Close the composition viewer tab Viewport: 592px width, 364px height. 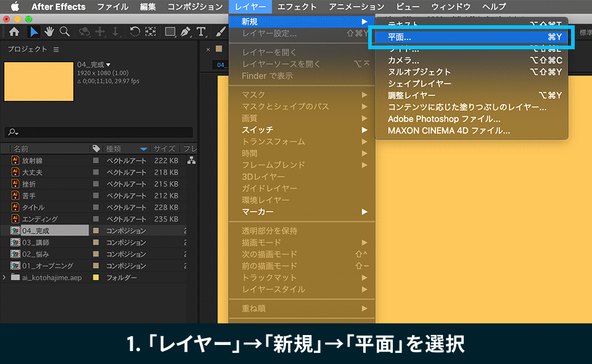pyautogui.click(x=208, y=49)
